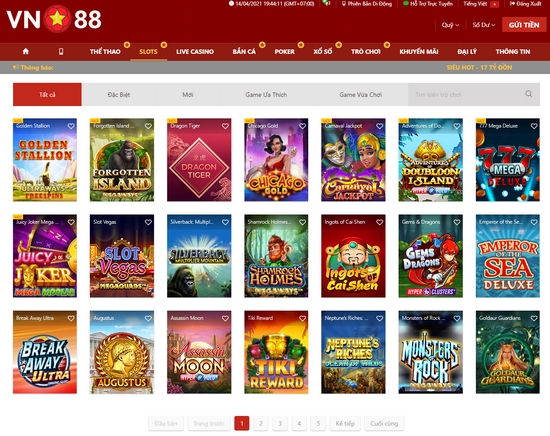Open the Thể Thao menu

(x=105, y=52)
